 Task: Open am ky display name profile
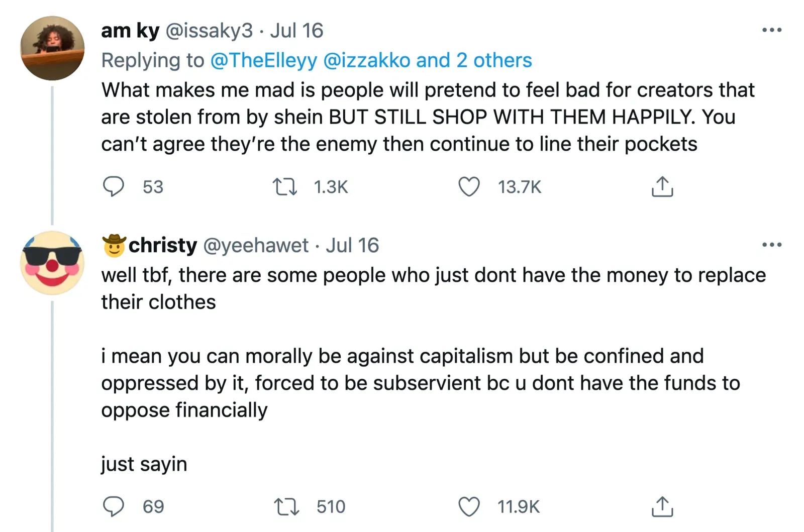tap(130, 31)
